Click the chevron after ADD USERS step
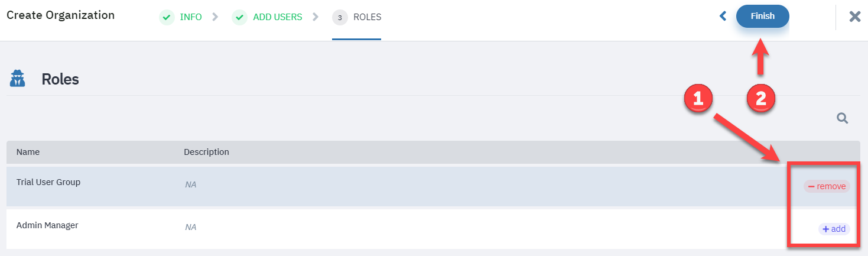The width and height of the screenshot is (868, 256). pos(316,17)
